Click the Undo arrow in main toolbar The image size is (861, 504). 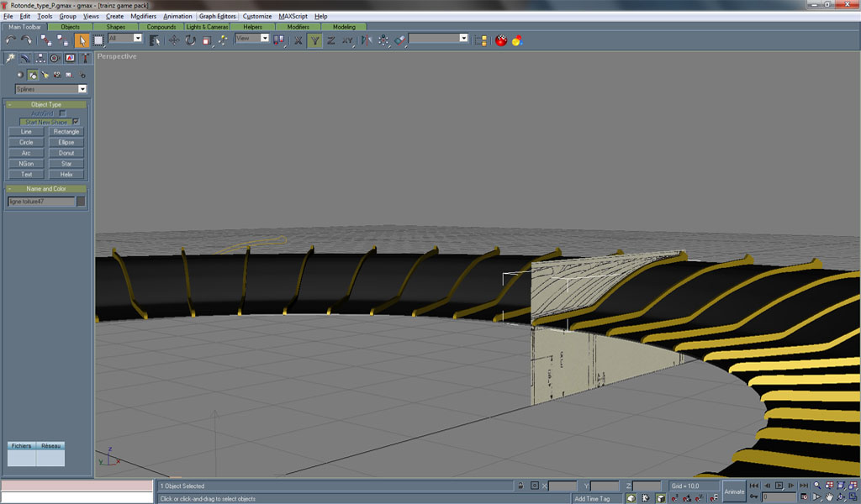11,39
